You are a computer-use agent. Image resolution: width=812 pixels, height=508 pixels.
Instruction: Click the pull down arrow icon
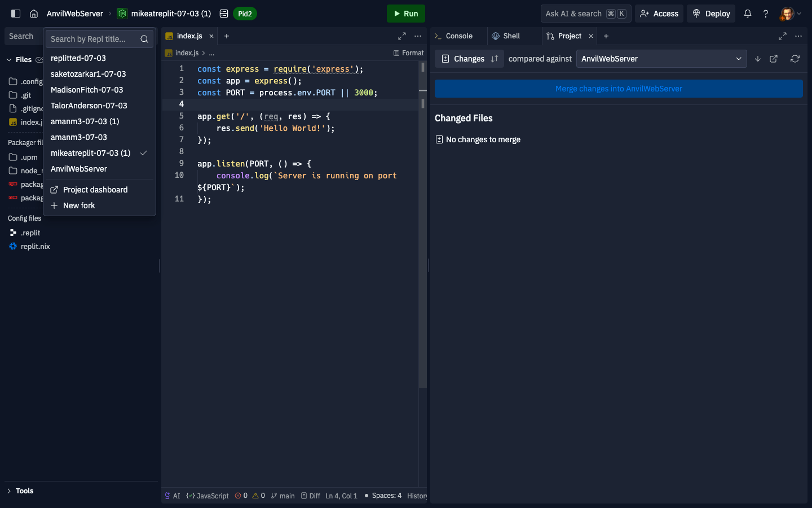[758, 59]
